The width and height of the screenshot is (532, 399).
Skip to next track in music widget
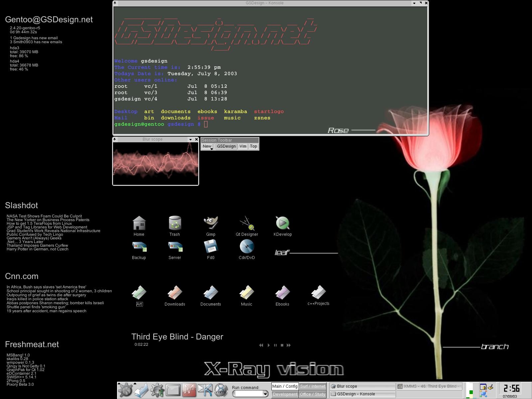[x=289, y=345]
